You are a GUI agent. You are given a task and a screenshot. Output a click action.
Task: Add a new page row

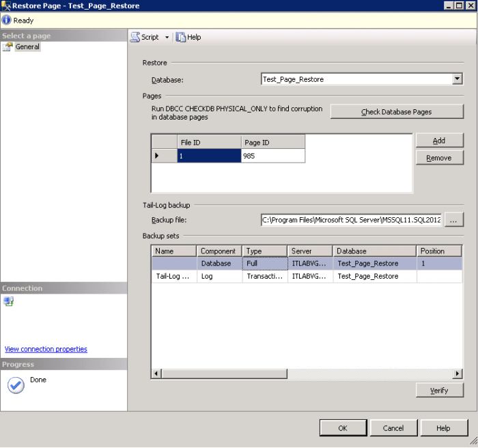439,140
